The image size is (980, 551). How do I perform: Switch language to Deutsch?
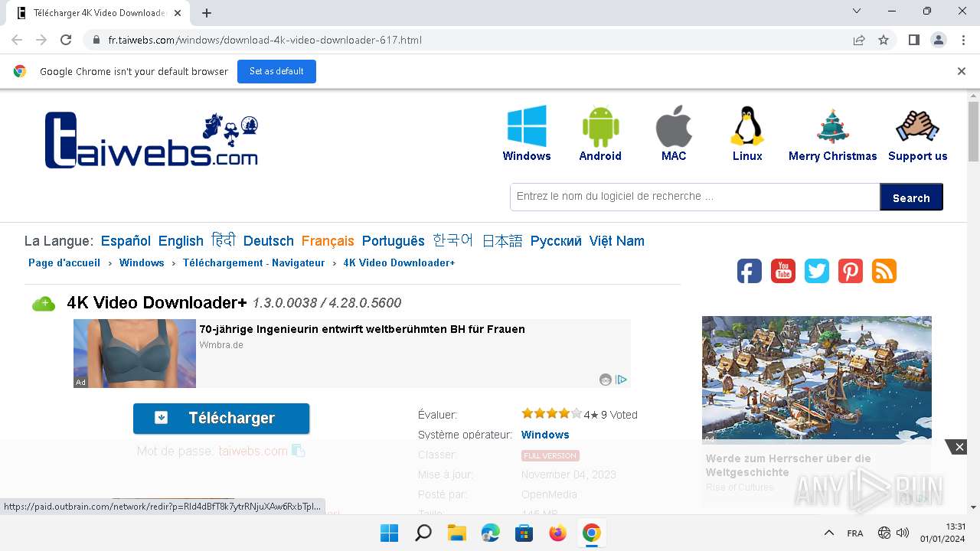click(x=269, y=241)
